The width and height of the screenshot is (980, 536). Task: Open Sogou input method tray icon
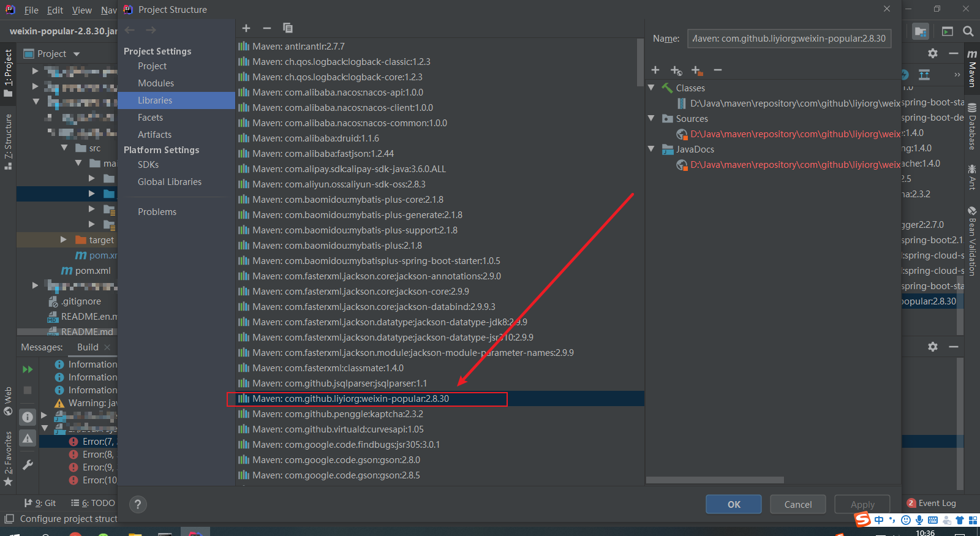[863, 520]
